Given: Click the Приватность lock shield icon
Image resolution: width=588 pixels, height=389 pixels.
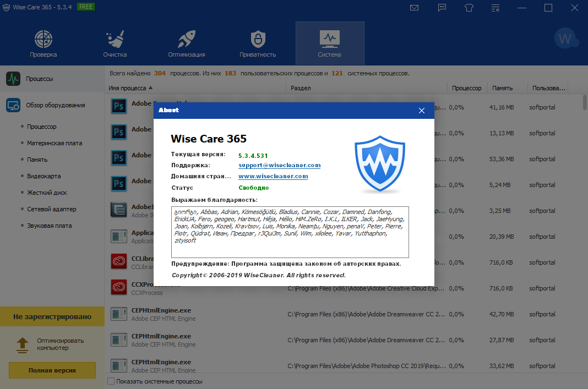Looking at the screenshot, I should [x=258, y=39].
